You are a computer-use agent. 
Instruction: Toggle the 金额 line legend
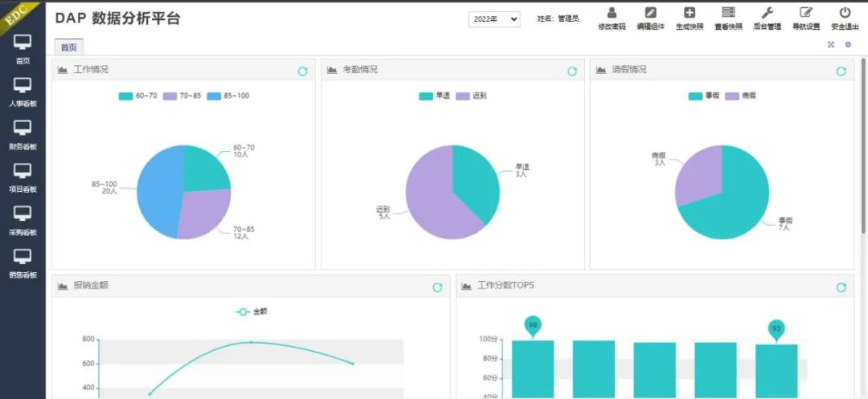(x=252, y=311)
